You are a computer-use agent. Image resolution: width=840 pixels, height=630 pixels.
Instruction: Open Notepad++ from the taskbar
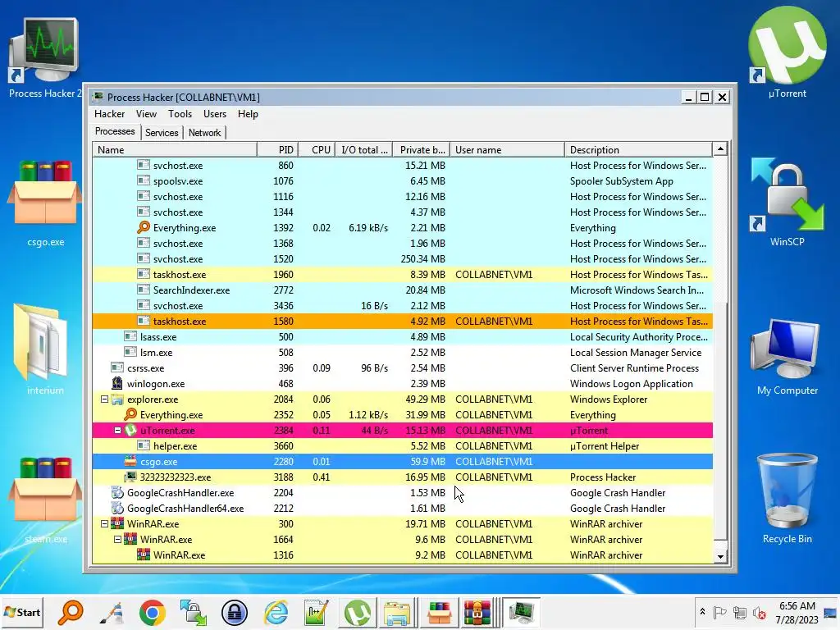pos(316,612)
